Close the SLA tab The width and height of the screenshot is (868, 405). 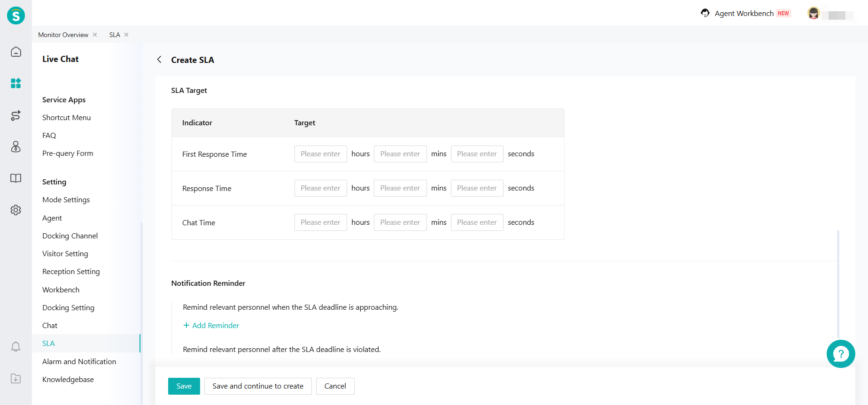pyautogui.click(x=126, y=35)
